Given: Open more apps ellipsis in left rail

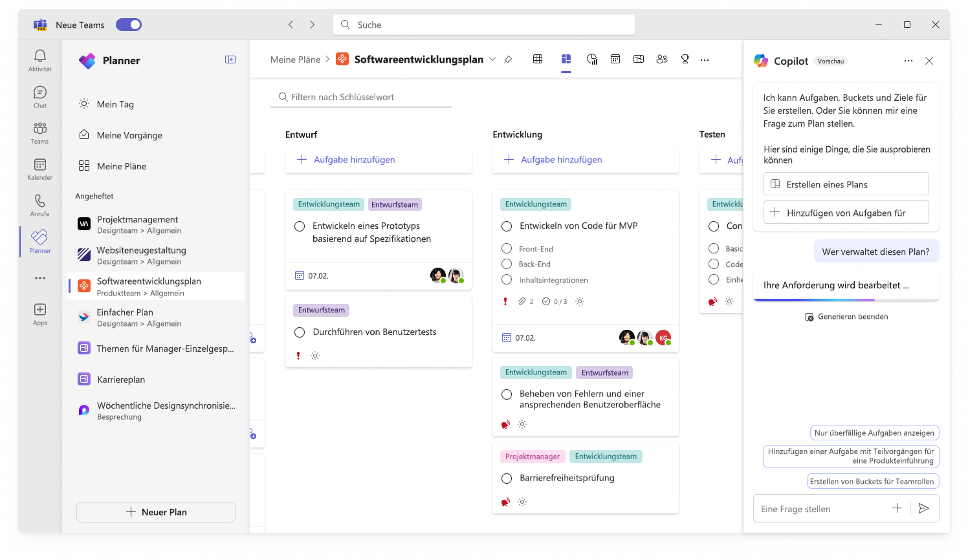Looking at the screenshot, I should (39, 278).
